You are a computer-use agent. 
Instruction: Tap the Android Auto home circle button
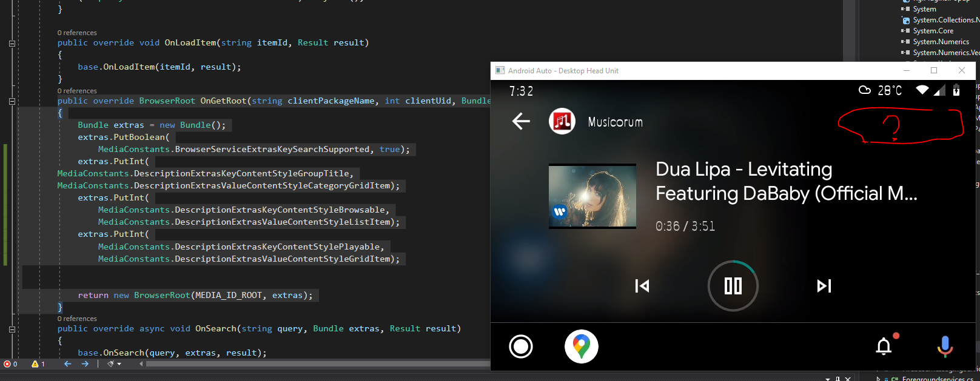coord(521,346)
